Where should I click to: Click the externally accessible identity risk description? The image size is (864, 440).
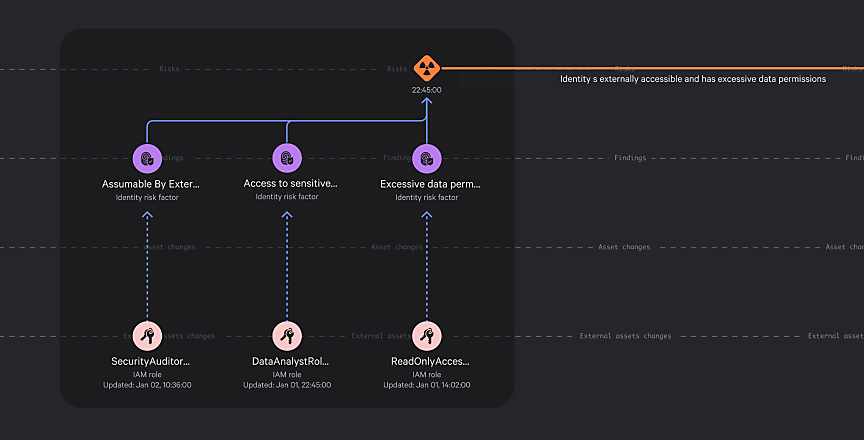tap(692, 79)
